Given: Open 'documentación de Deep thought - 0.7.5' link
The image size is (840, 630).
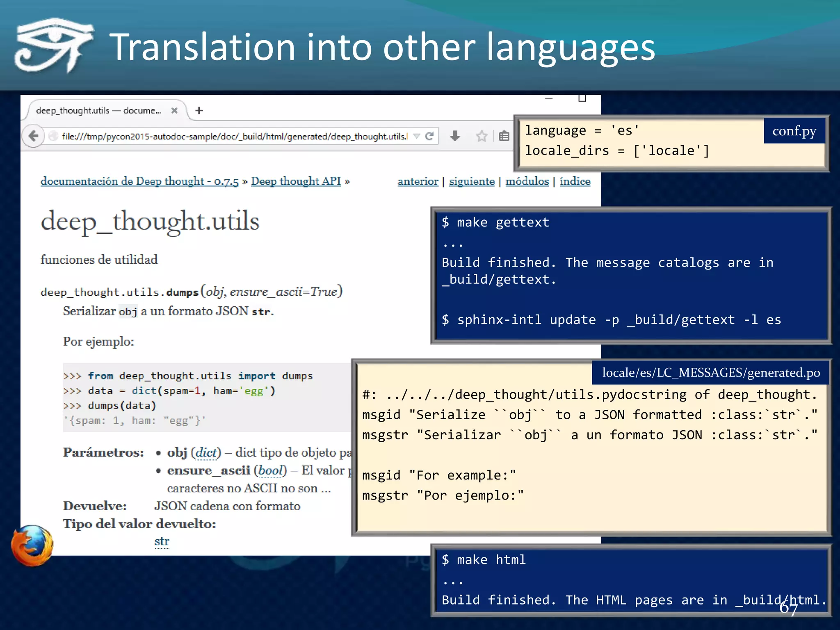Looking at the screenshot, I should click(139, 181).
